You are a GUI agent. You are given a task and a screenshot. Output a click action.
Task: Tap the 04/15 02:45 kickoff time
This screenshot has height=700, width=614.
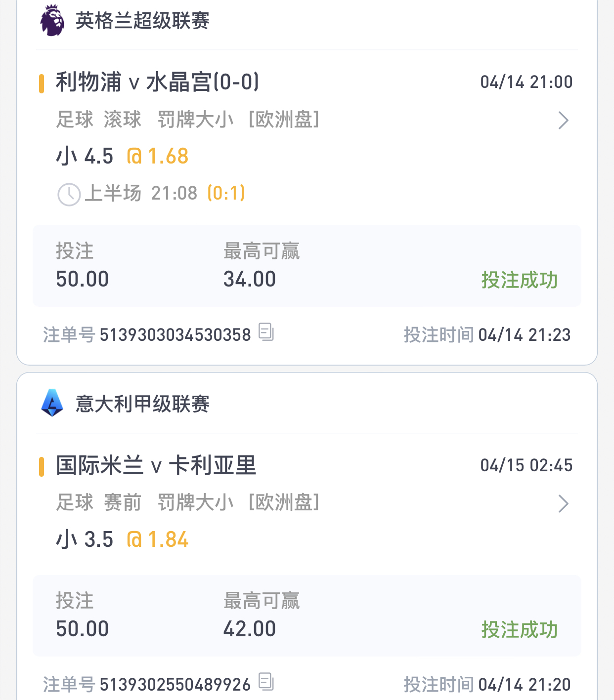point(526,465)
